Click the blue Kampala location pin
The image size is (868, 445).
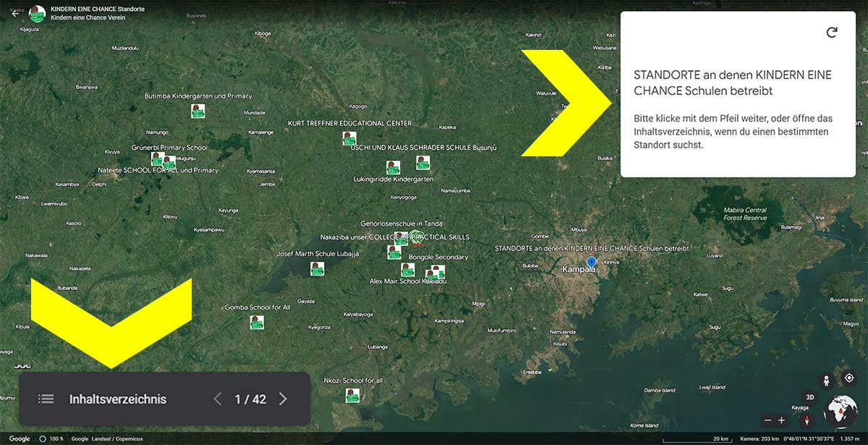pos(591,262)
